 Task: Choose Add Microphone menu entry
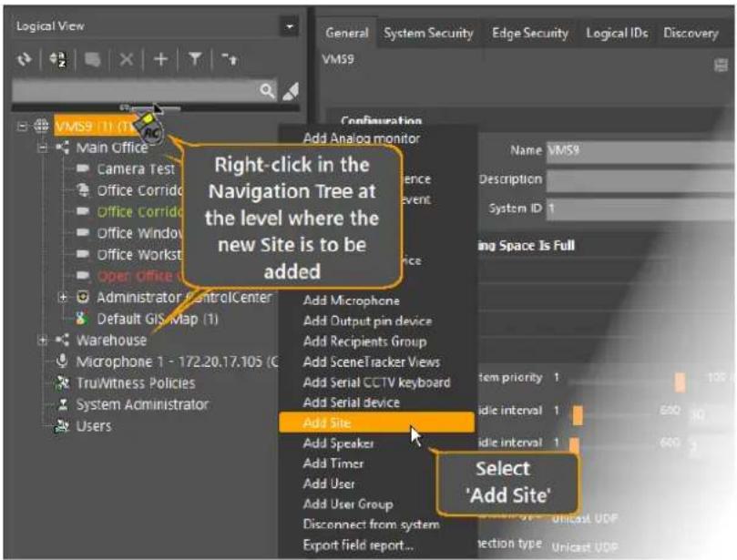pos(351,300)
